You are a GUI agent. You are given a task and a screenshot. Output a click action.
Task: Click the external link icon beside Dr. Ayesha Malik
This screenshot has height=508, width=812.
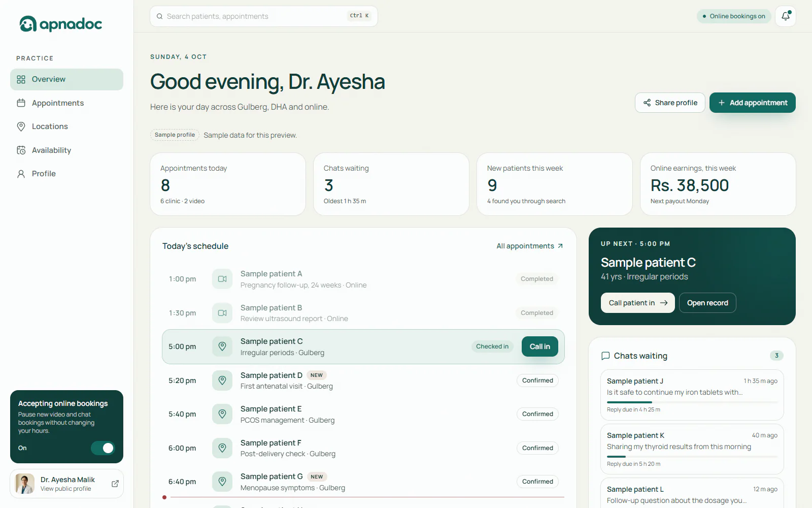click(x=115, y=484)
